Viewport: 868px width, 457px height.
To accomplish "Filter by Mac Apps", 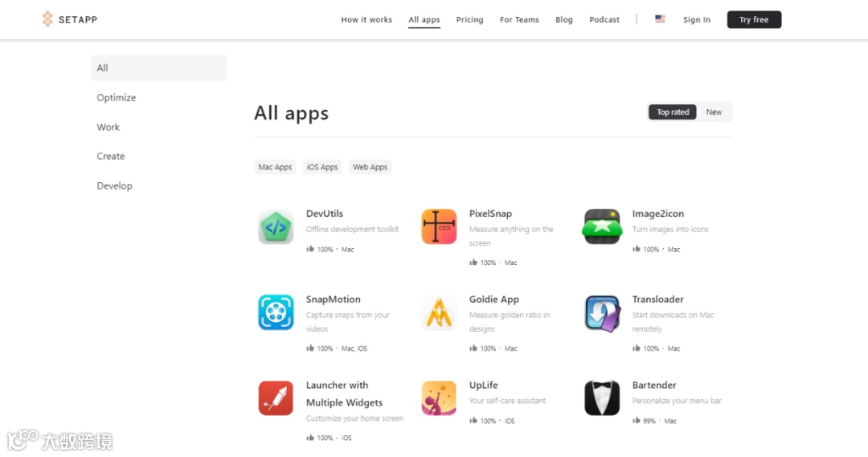I will click(x=275, y=167).
